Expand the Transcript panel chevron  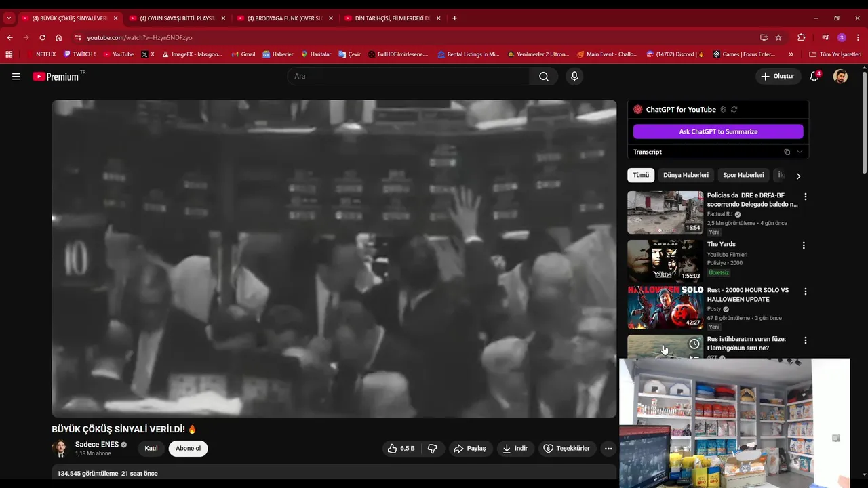point(800,152)
